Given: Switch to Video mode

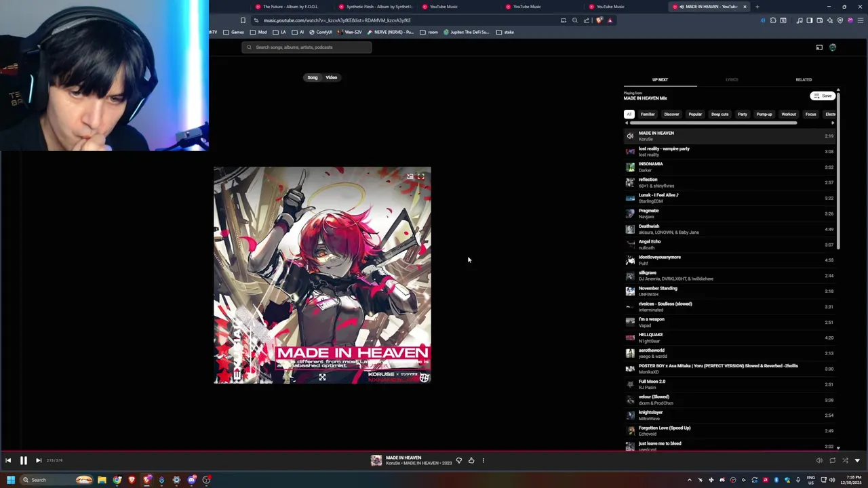Looking at the screenshot, I should click(332, 77).
